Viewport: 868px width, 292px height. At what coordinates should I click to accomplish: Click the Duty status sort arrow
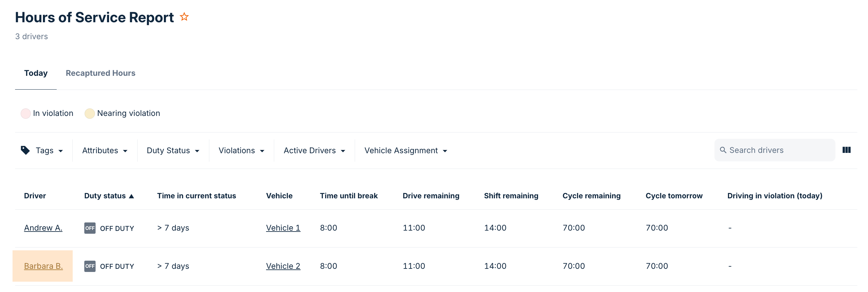(132, 196)
